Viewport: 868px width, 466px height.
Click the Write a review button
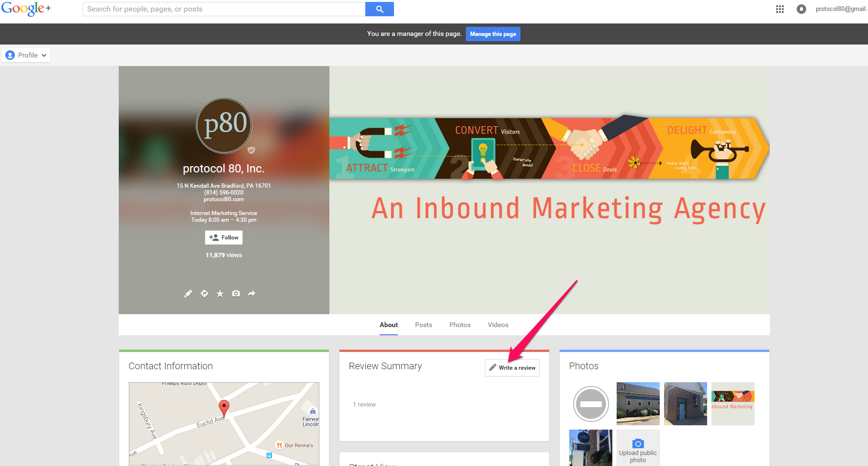point(512,368)
